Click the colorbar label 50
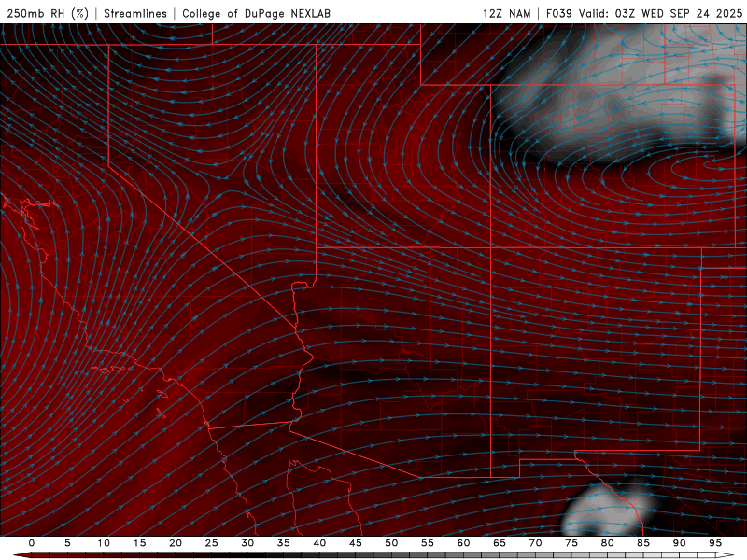Screen dimensions: 747x560 (x=391, y=543)
